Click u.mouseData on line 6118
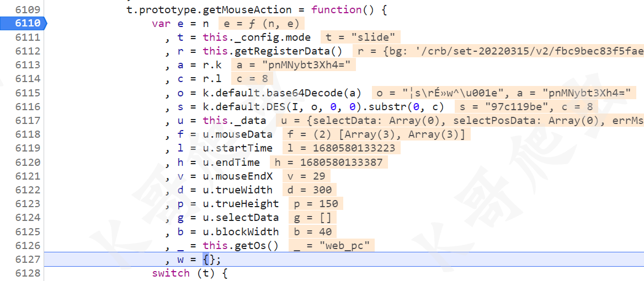 237,134
